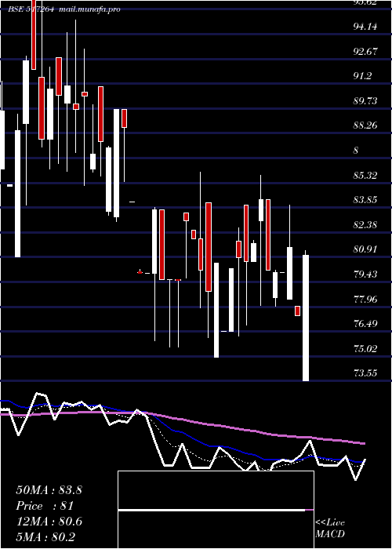Click the 'mail.munafa.pro' text

[x=90, y=9]
